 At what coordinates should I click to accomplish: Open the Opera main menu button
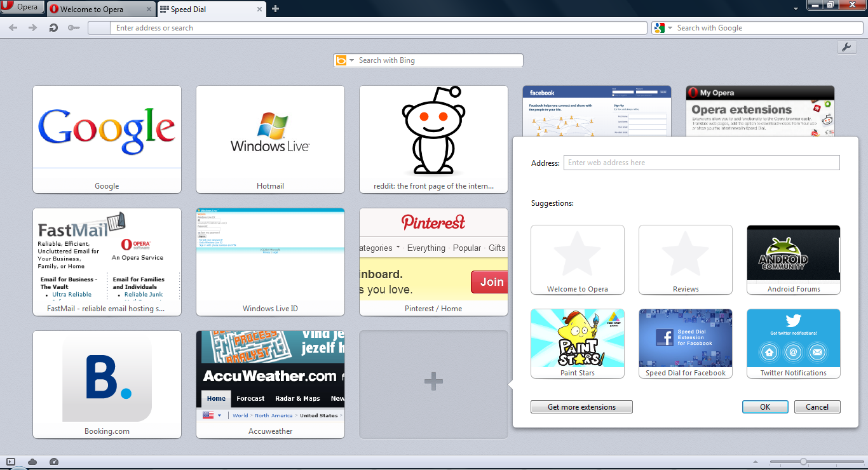pyautogui.click(x=22, y=7)
